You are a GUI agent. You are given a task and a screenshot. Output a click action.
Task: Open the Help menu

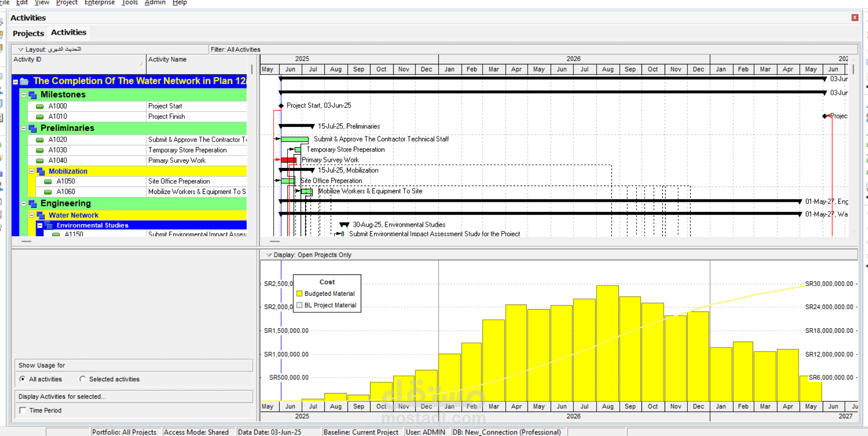[180, 3]
